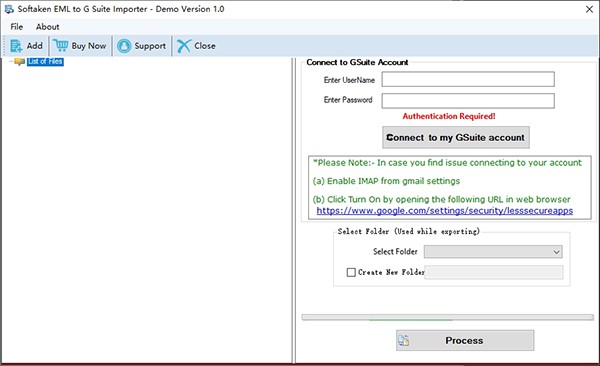Screen dimensions: 600x366
Task: Click the folder icon beside List of Files
Action: click(20, 62)
